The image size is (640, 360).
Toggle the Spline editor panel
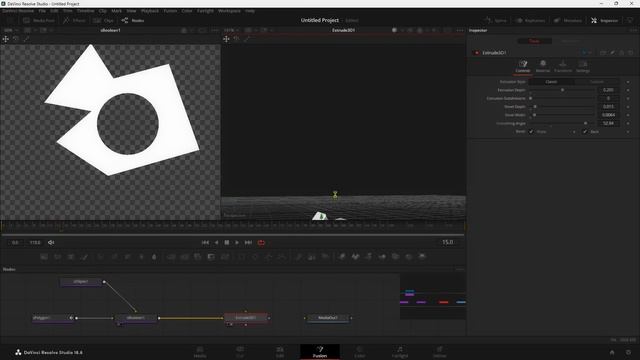point(496,20)
